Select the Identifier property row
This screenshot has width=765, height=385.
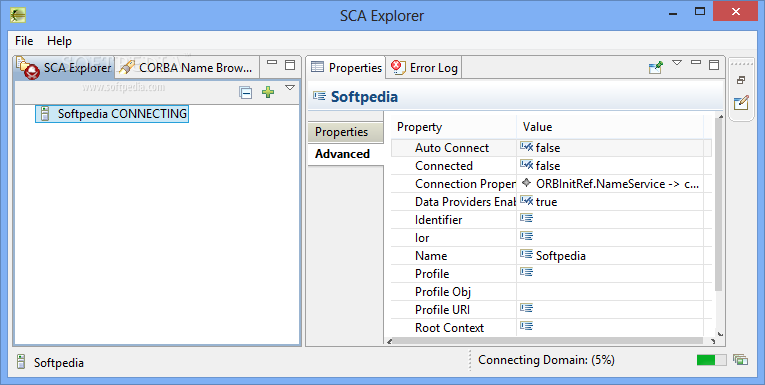pos(551,220)
